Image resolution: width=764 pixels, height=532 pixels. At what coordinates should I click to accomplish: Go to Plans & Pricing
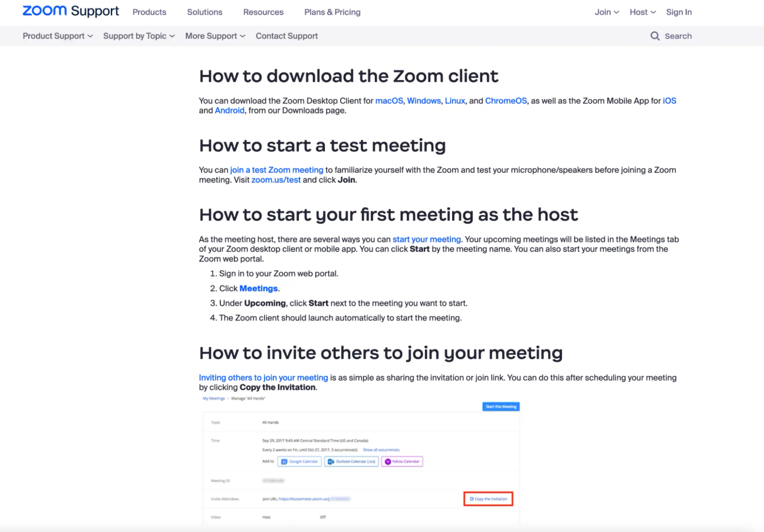point(332,12)
